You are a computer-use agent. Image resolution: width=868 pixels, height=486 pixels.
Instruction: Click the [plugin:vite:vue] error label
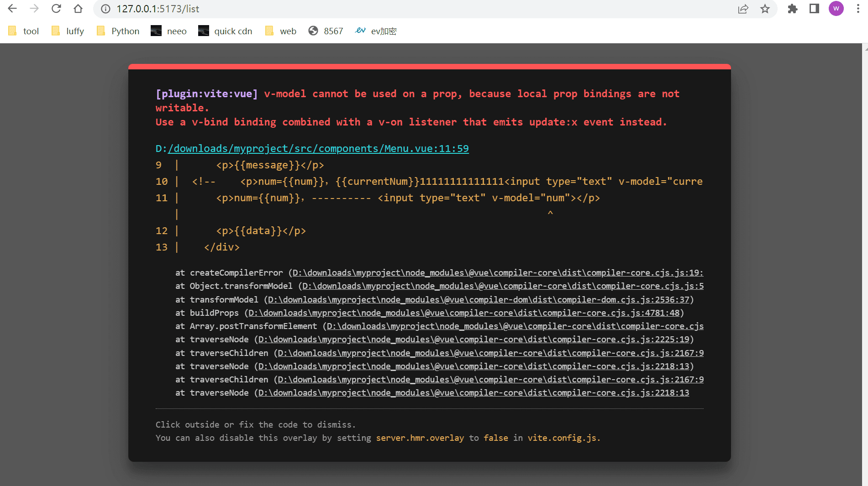206,94
